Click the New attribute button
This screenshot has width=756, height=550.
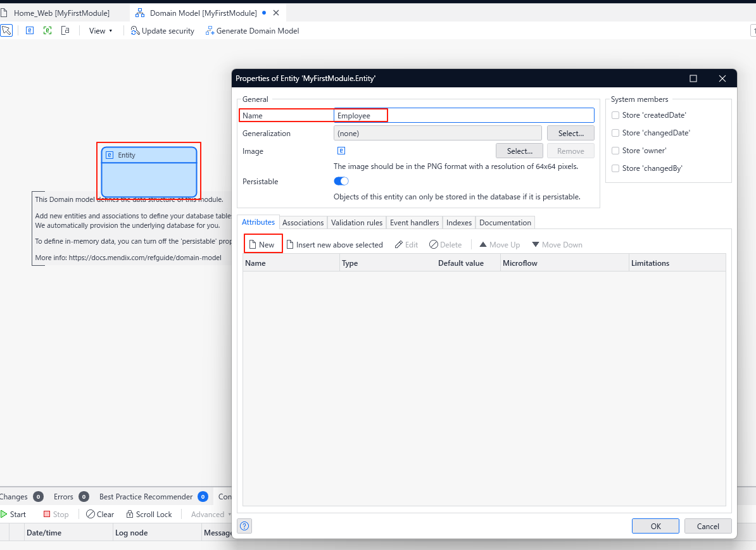[x=262, y=245]
